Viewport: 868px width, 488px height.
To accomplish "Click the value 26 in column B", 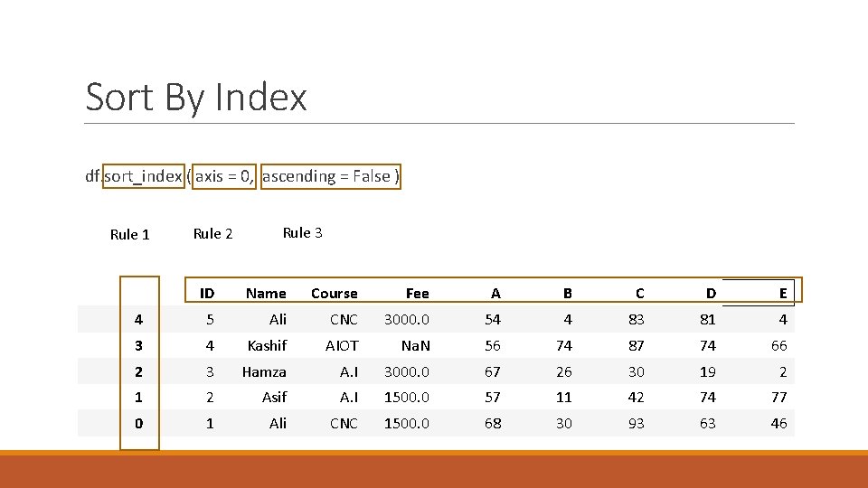I will point(564,371).
